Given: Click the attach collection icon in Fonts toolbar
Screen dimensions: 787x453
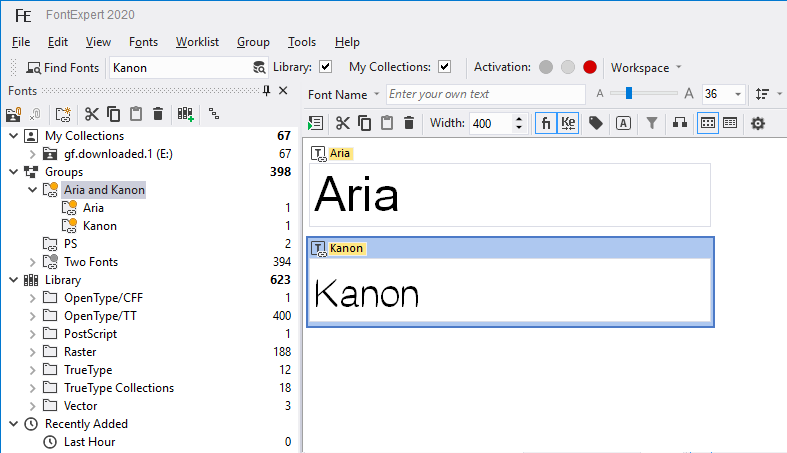Looking at the screenshot, I should [14, 114].
